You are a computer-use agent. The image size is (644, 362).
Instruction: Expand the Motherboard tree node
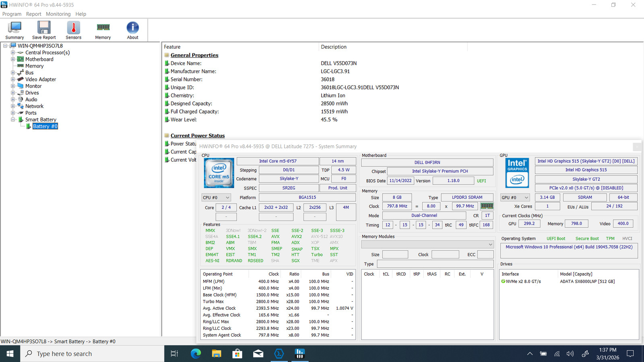(x=13, y=59)
